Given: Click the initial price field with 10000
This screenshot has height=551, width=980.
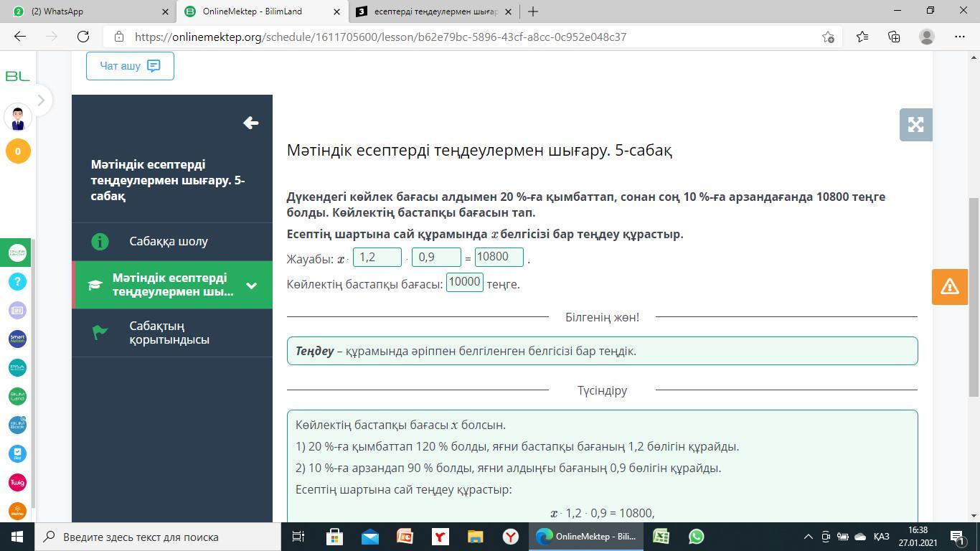Looking at the screenshot, I should click(x=464, y=283).
